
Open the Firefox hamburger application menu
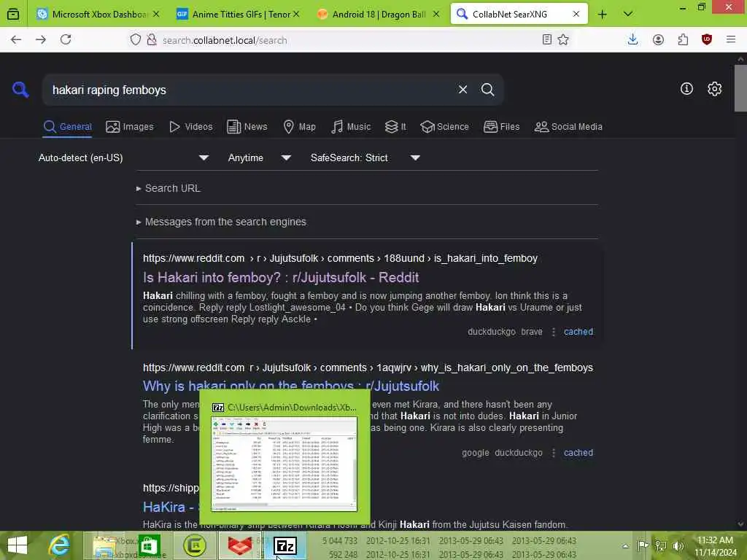pyautogui.click(x=731, y=39)
